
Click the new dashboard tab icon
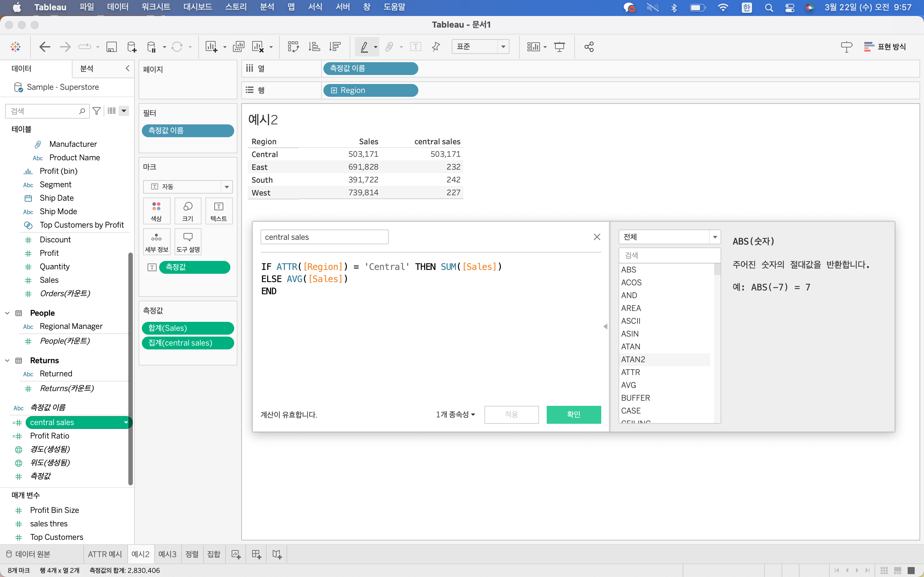coord(256,554)
